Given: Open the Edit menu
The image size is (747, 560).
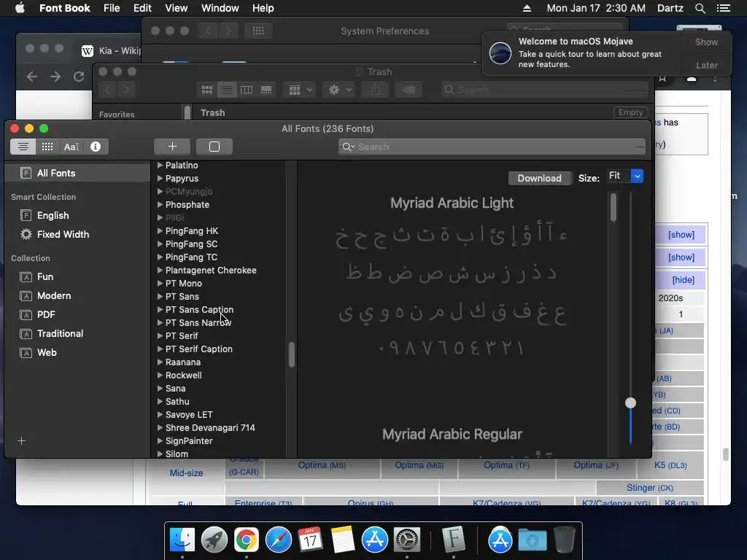Looking at the screenshot, I should [142, 8].
